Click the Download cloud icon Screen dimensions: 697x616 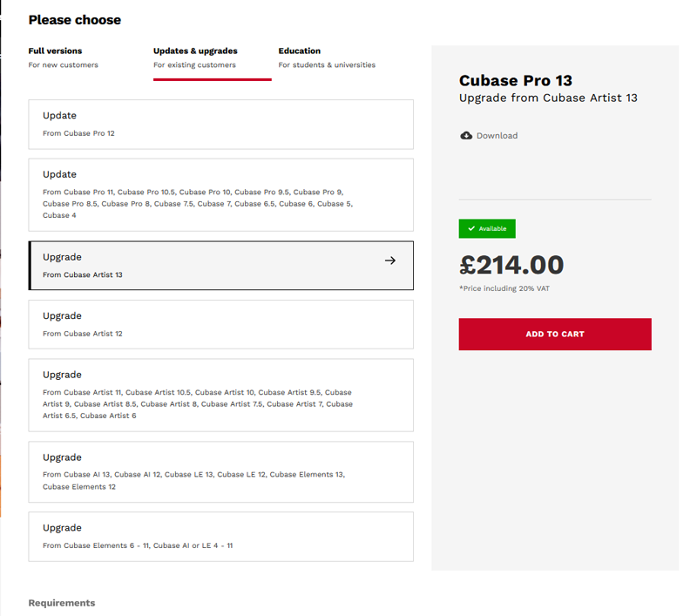[466, 136]
